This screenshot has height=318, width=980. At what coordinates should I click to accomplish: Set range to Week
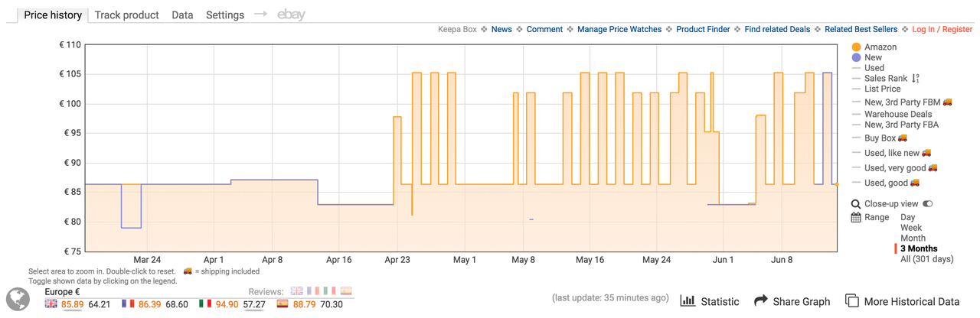coord(911,228)
